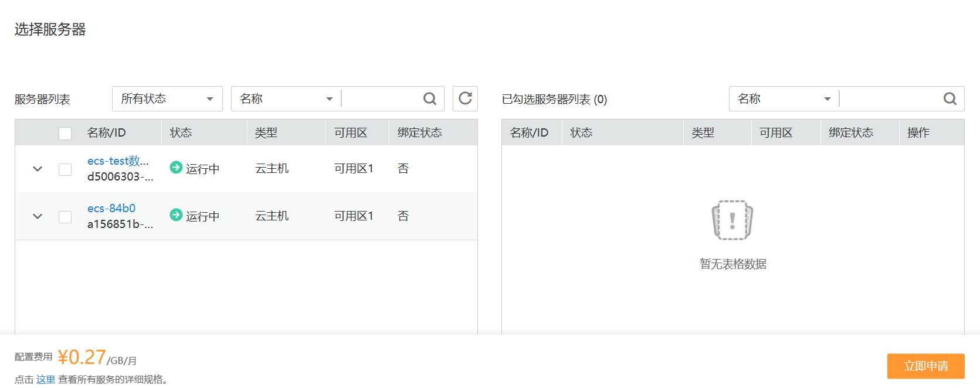The width and height of the screenshot is (980, 388).
Task: Click the ID text d5006303-...
Action: (x=120, y=176)
